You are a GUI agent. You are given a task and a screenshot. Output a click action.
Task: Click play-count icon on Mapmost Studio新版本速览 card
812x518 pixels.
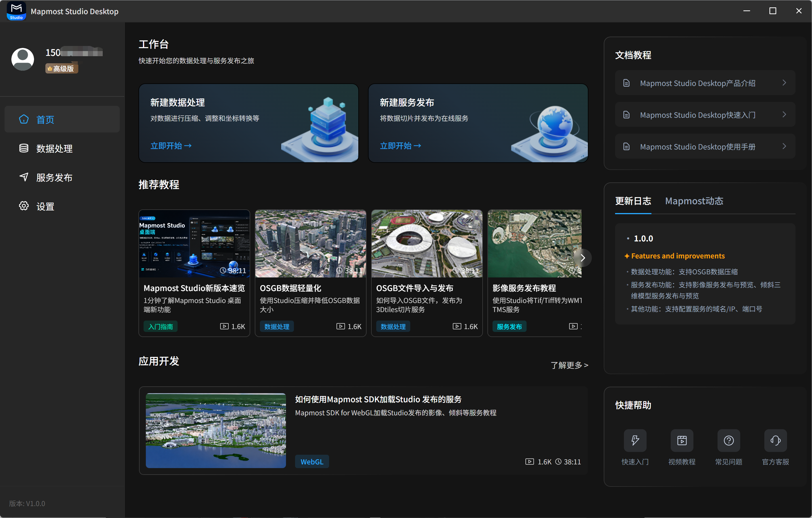[224, 327]
